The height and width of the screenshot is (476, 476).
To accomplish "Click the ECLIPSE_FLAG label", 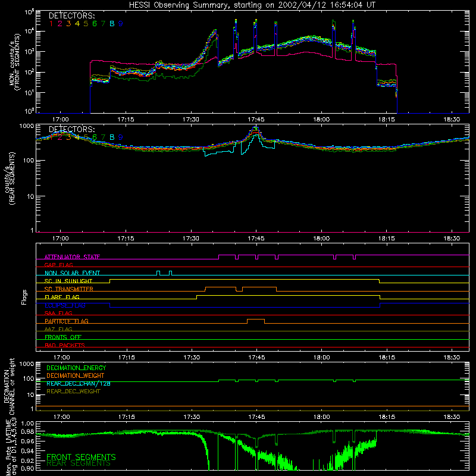I will (x=65, y=305).
